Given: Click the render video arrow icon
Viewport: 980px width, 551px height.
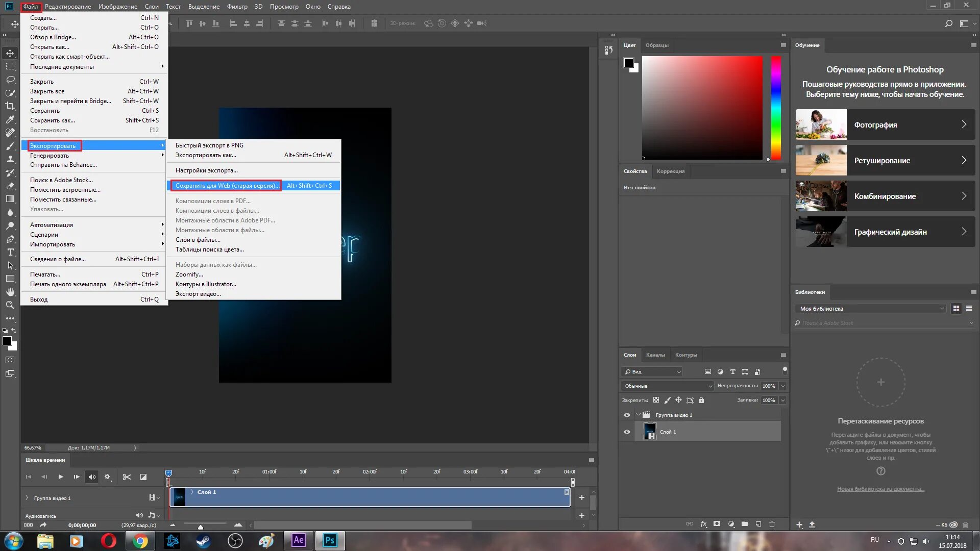Looking at the screenshot, I should (43, 525).
